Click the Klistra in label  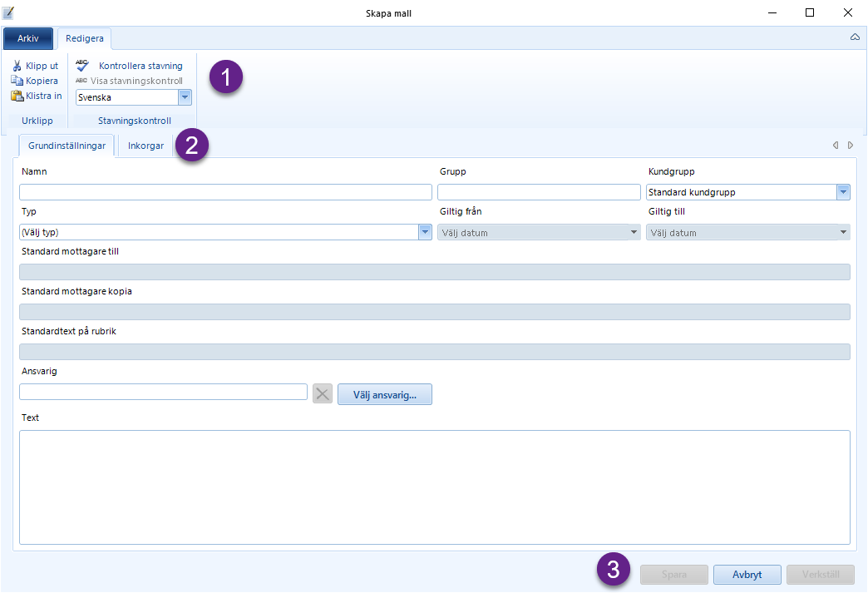[44, 96]
